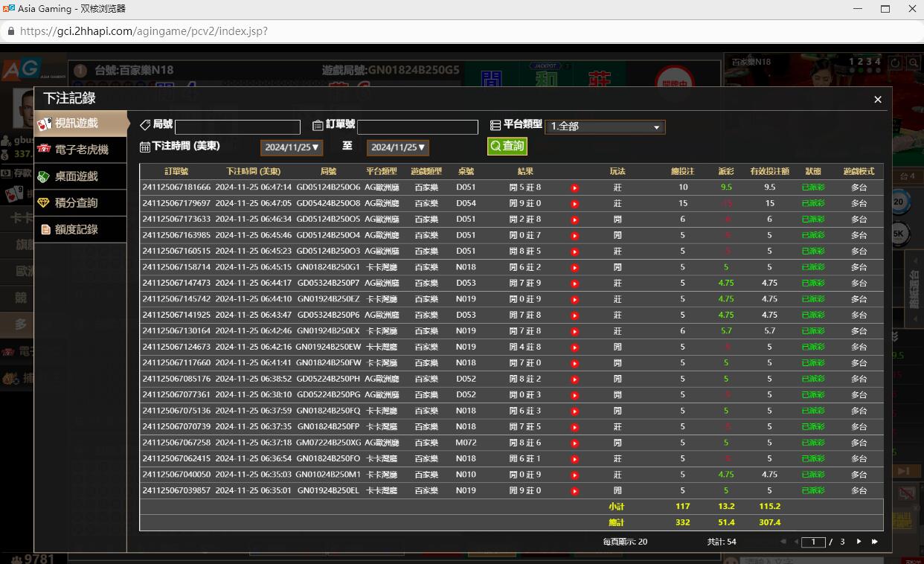Click the replay icon for order 241125067179697
Viewport: 924px width, 564px height.
tap(574, 204)
